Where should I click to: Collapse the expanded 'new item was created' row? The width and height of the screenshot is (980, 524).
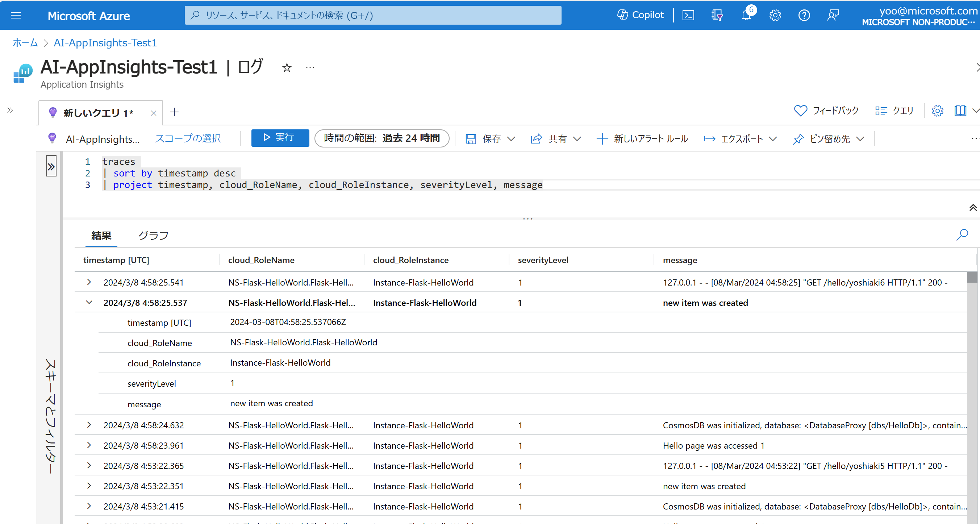pyautogui.click(x=89, y=303)
